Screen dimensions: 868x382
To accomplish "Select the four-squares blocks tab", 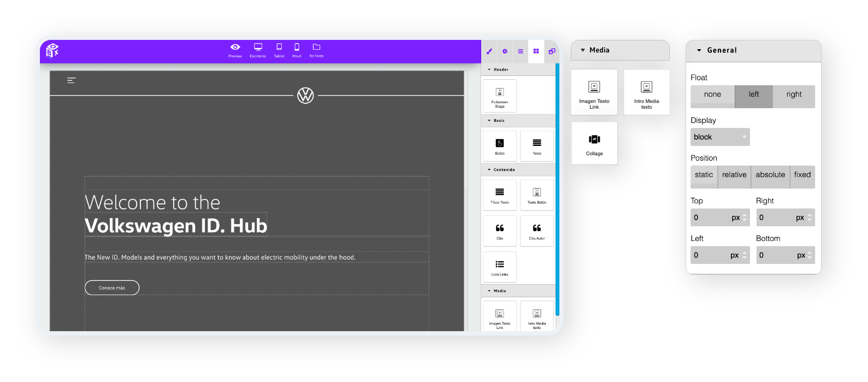I will 536,51.
